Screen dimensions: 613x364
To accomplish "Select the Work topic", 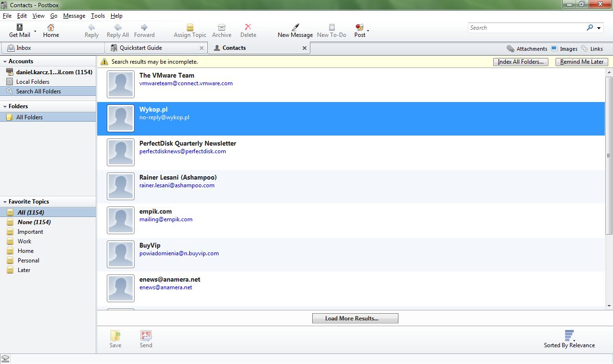I will (x=48, y=241).
